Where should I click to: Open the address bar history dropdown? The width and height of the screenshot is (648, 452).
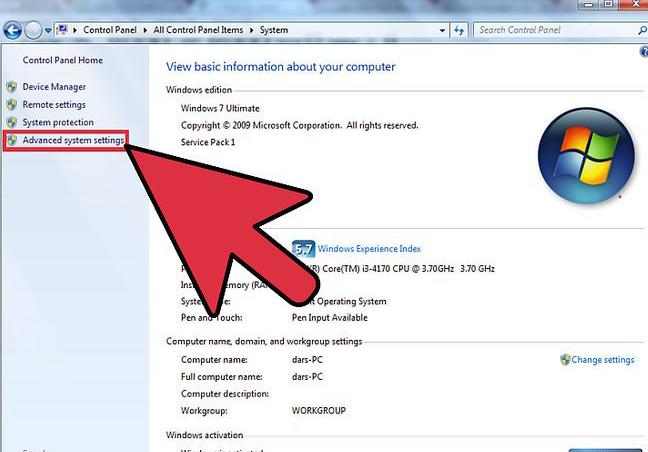click(442, 30)
